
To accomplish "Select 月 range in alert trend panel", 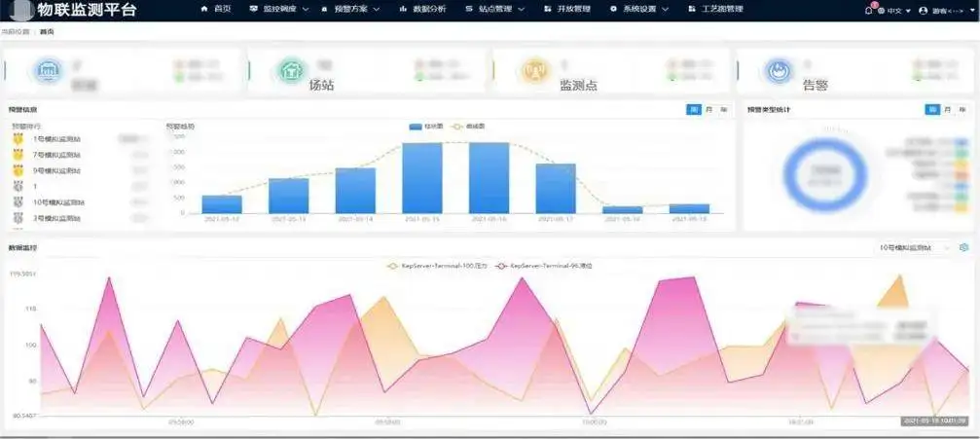I will click(x=708, y=110).
